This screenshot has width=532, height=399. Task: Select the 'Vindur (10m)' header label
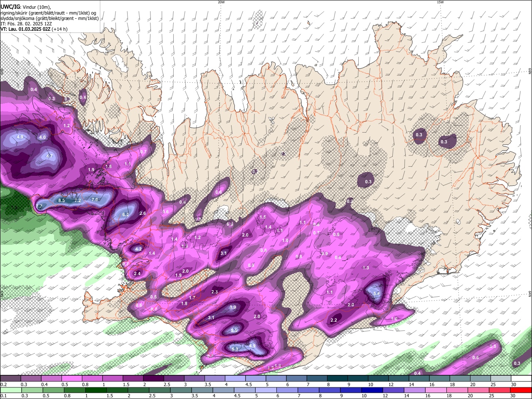(x=37, y=7)
